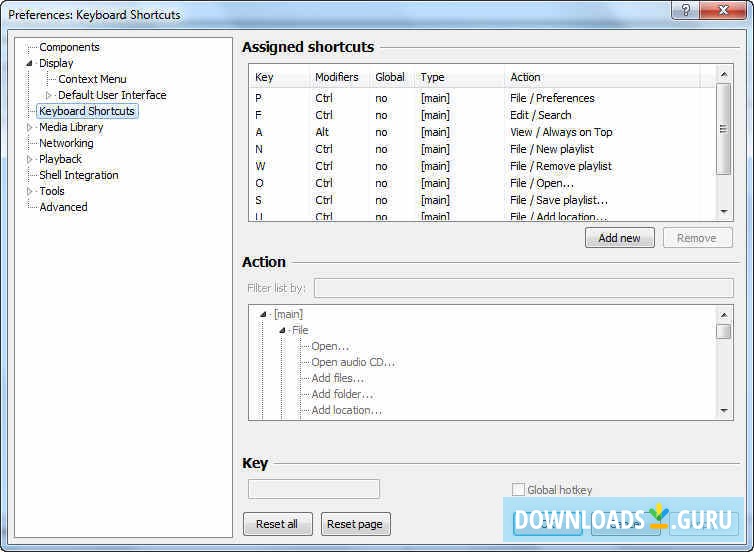Select Media Library tree item
This screenshot has height=552, width=754.
pos(71,127)
